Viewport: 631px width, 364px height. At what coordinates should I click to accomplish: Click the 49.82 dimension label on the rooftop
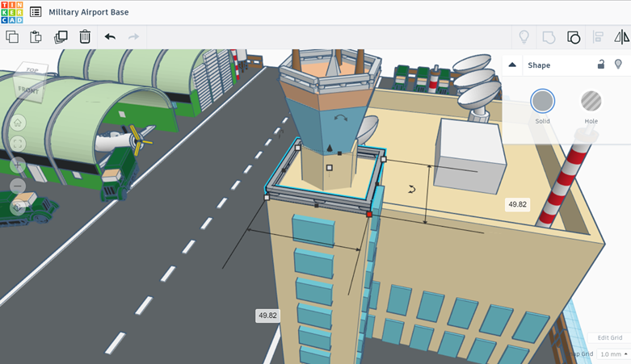pos(518,204)
